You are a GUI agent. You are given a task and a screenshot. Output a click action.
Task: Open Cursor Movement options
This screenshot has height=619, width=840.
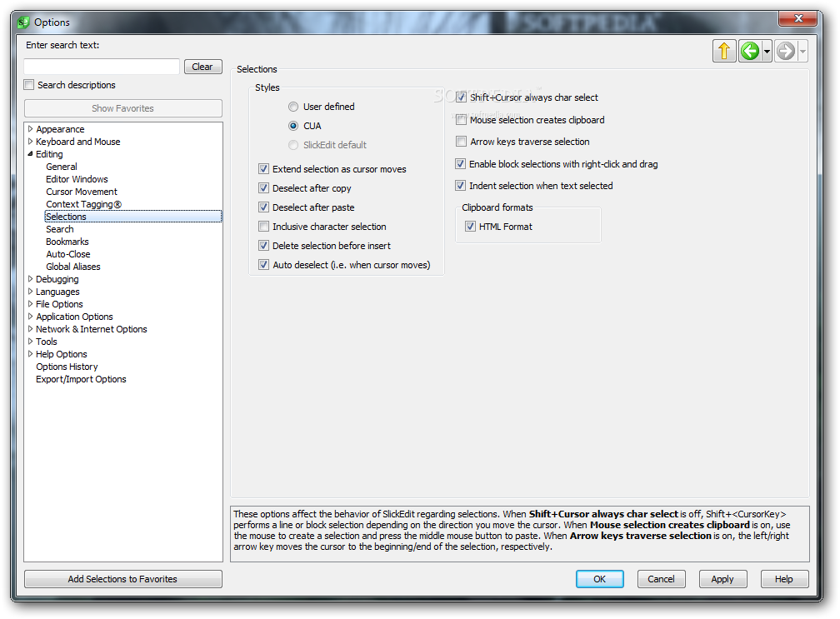82,192
